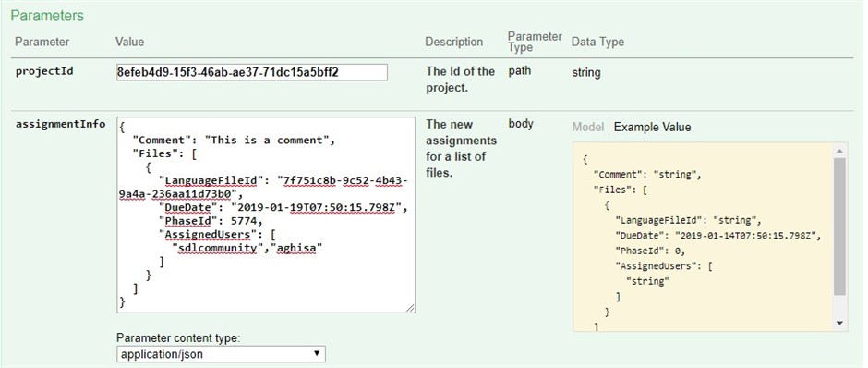Click the Parameters section heading

(47, 16)
